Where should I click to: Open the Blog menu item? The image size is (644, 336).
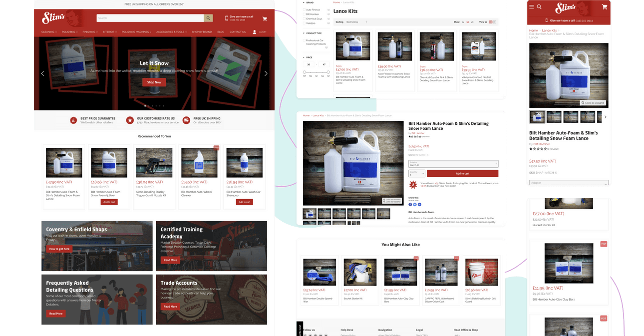click(x=221, y=32)
